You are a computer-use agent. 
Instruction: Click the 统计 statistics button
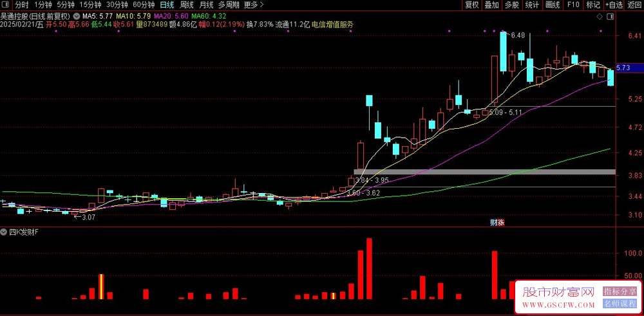point(533,5)
